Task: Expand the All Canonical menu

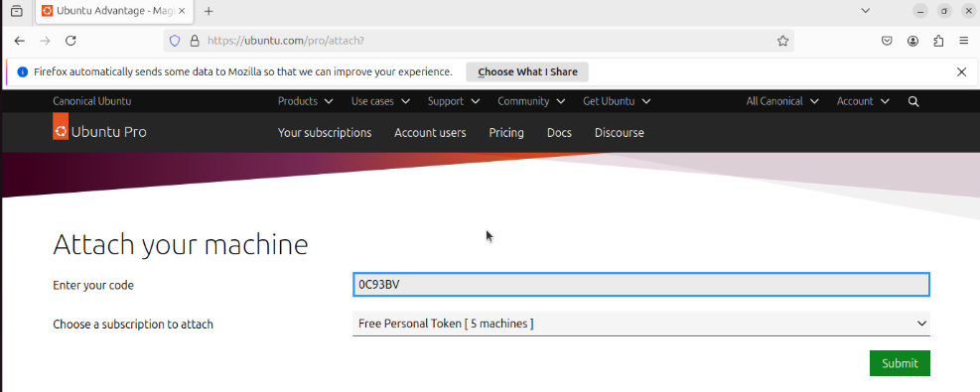Action: tap(782, 101)
